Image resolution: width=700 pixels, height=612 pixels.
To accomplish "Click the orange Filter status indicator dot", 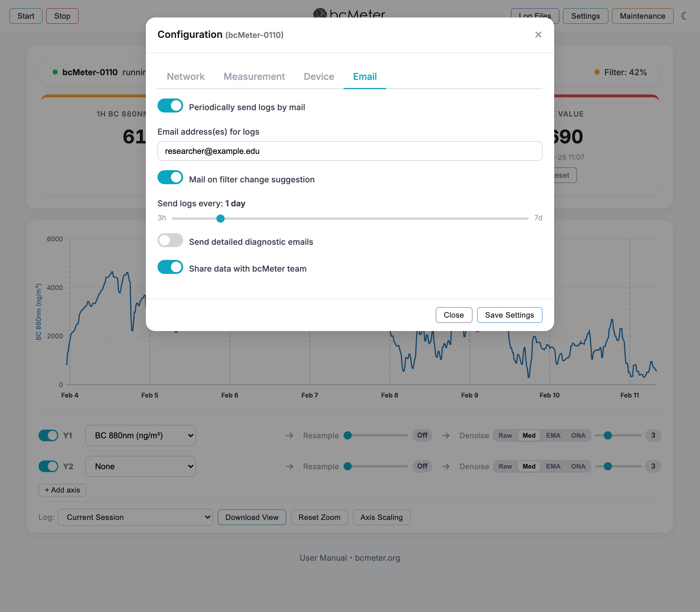I will tap(597, 72).
